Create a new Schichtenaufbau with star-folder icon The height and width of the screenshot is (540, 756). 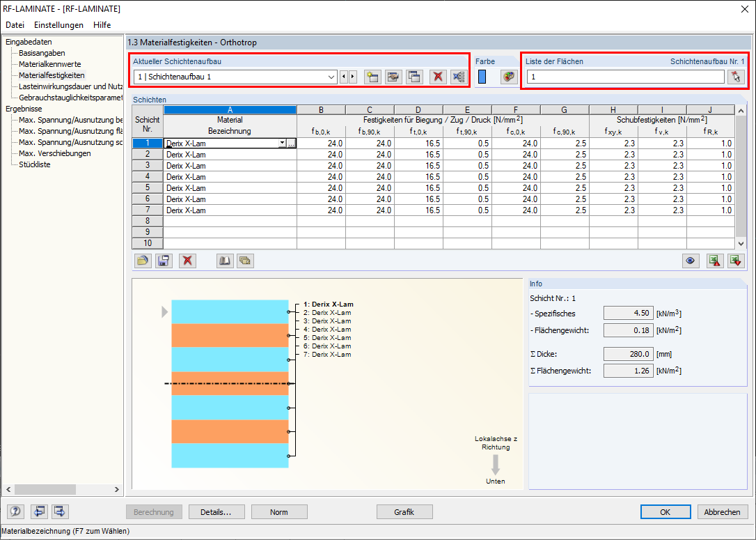point(372,77)
